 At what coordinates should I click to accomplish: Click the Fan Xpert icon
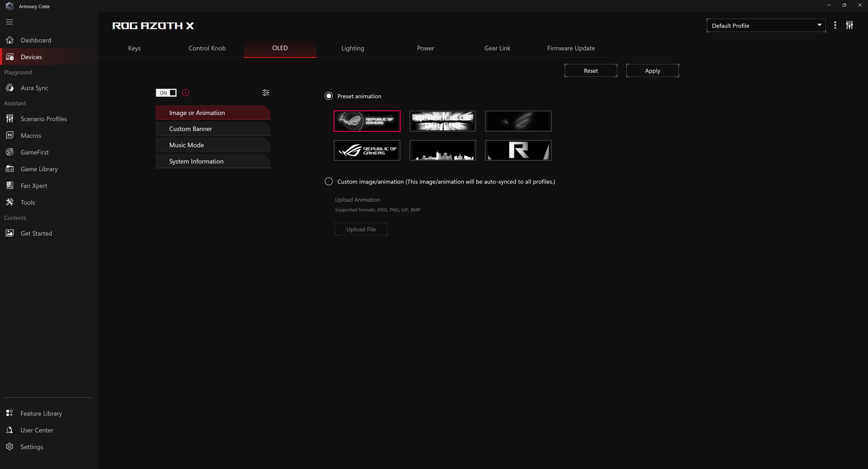[x=10, y=185]
